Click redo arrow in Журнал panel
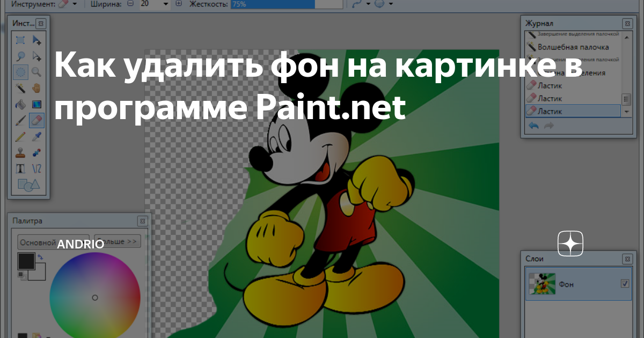Viewport: 644px width, 338px height. click(x=548, y=126)
